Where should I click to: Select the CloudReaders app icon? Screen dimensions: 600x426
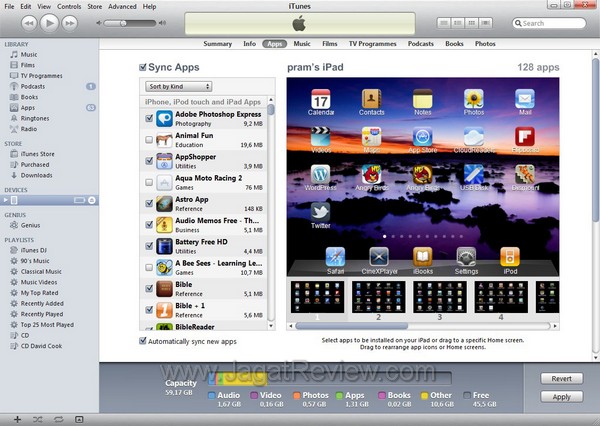[474, 137]
